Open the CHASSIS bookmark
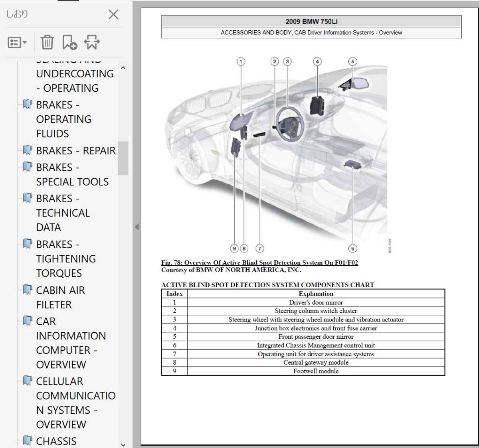This screenshot has width=479, height=448. (56, 441)
